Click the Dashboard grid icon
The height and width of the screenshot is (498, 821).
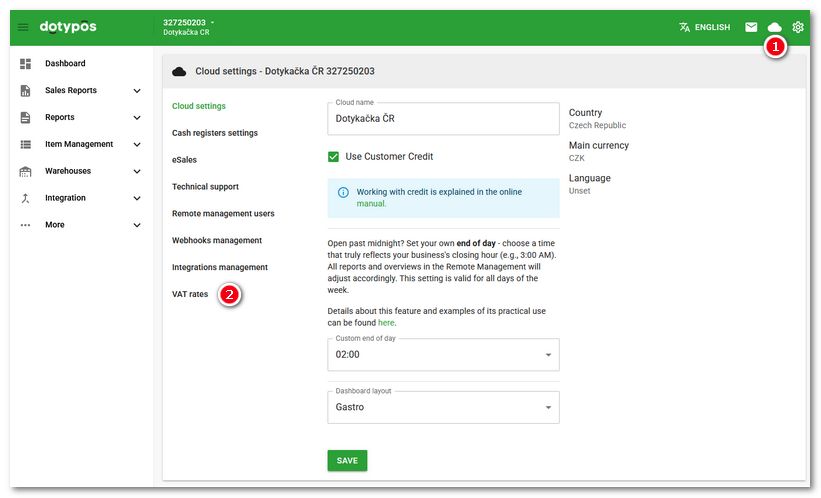click(25, 63)
